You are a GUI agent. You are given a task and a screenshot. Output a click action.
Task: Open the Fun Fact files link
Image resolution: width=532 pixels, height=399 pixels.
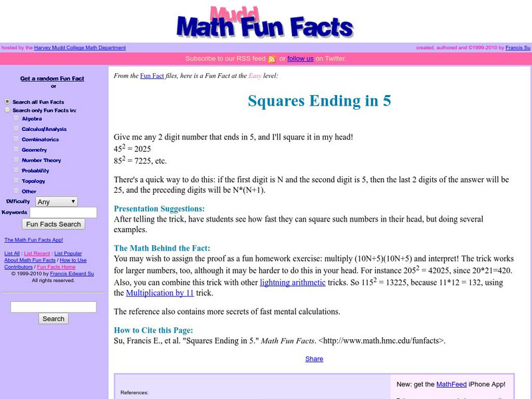(152, 76)
